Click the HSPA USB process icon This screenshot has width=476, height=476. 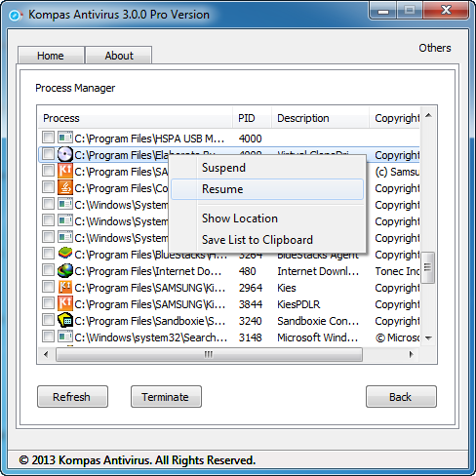coord(65,138)
